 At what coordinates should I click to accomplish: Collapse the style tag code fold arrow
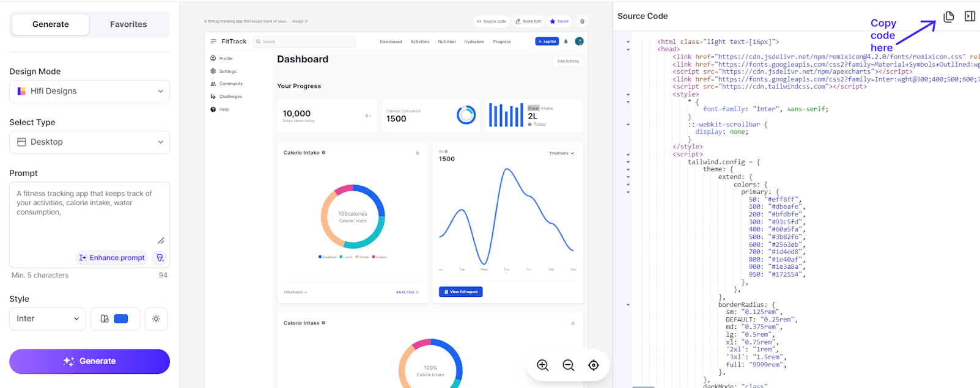pos(628,95)
